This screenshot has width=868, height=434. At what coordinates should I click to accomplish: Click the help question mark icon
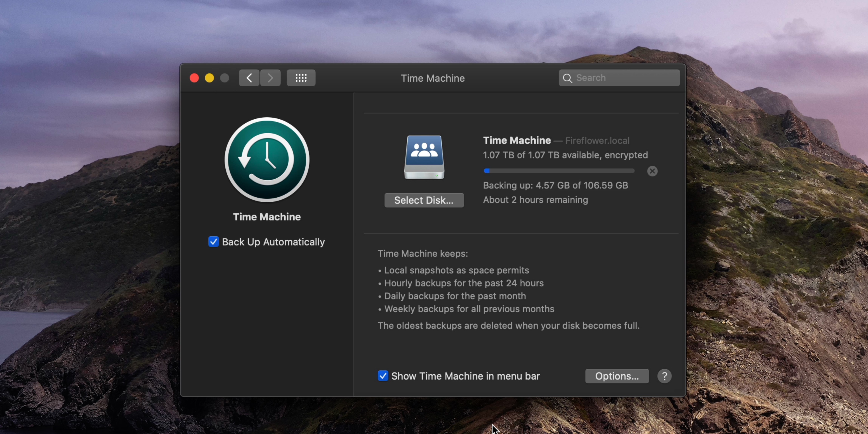[664, 376]
